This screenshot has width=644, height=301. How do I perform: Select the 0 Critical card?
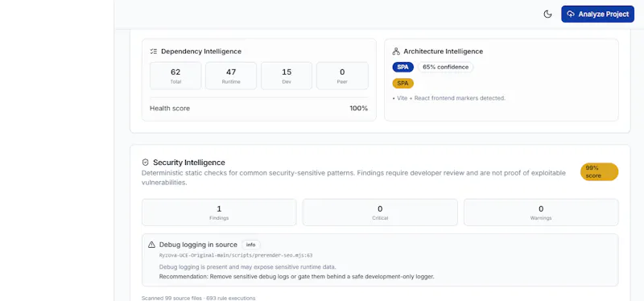point(380,212)
